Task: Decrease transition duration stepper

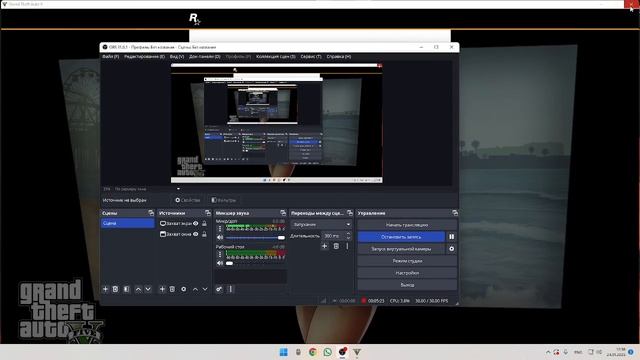Action: [348, 238]
